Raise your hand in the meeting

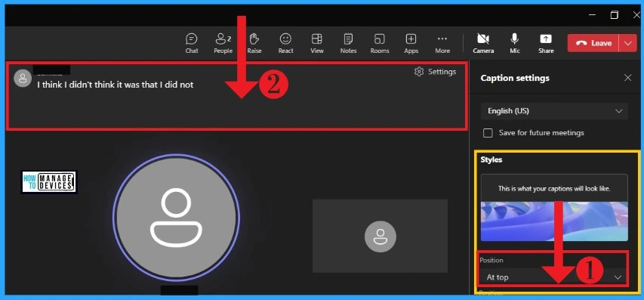pos(254,44)
